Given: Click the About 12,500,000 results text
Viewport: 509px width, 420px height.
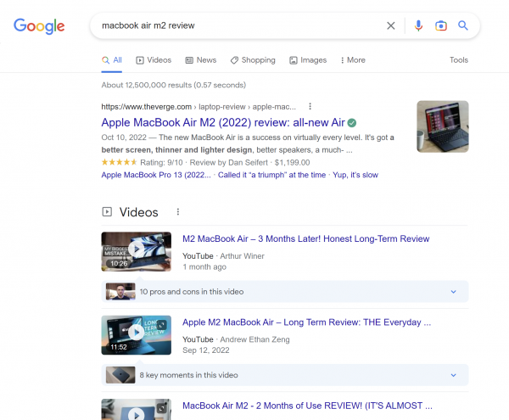Looking at the screenshot, I should click(173, 85).
